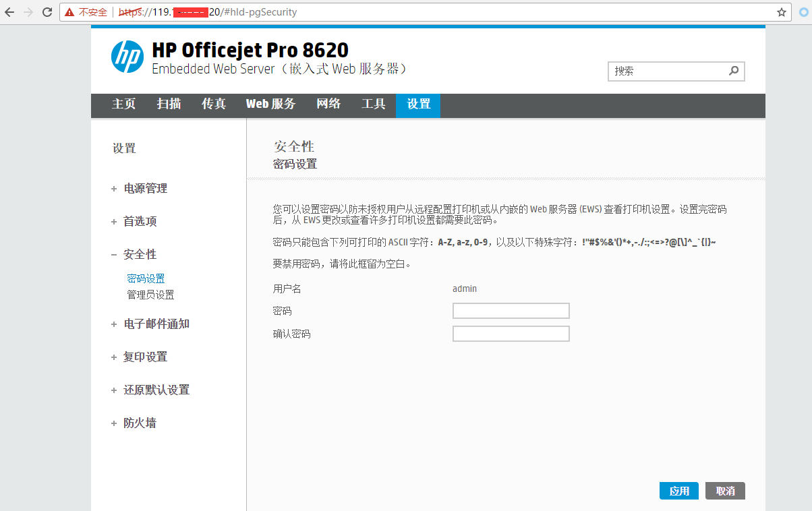
Task: Click the 密码设置 heading in main panel
Action: tap(295, 164)
